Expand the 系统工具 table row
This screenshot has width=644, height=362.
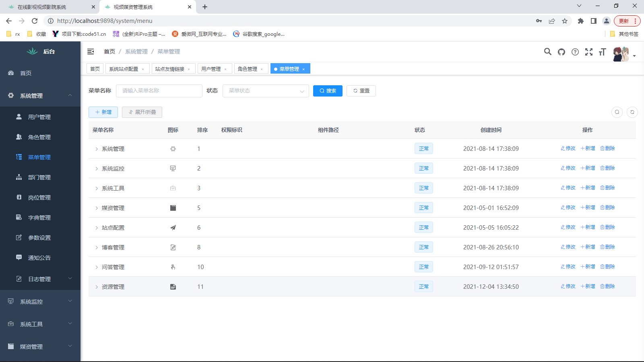(97, 188)
